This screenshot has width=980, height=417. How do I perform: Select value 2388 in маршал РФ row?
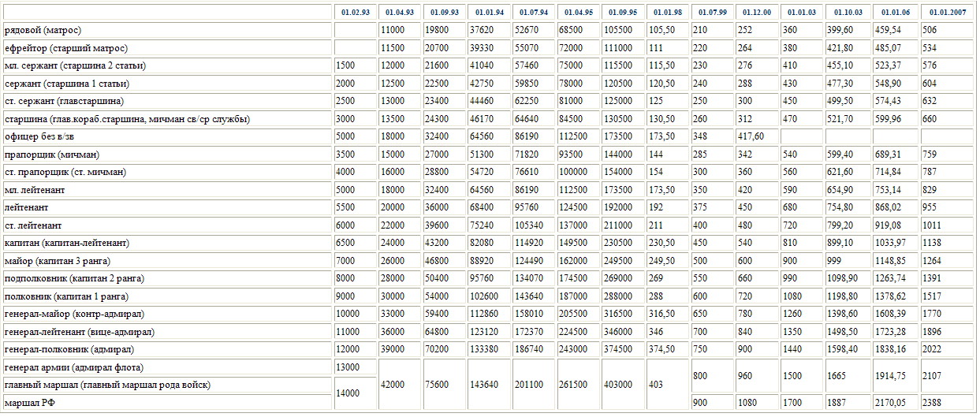click(933, 403)
